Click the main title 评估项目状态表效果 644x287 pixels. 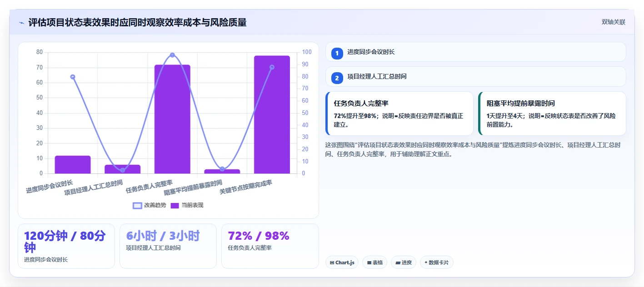pyautogui.click(x=137, y=22)
